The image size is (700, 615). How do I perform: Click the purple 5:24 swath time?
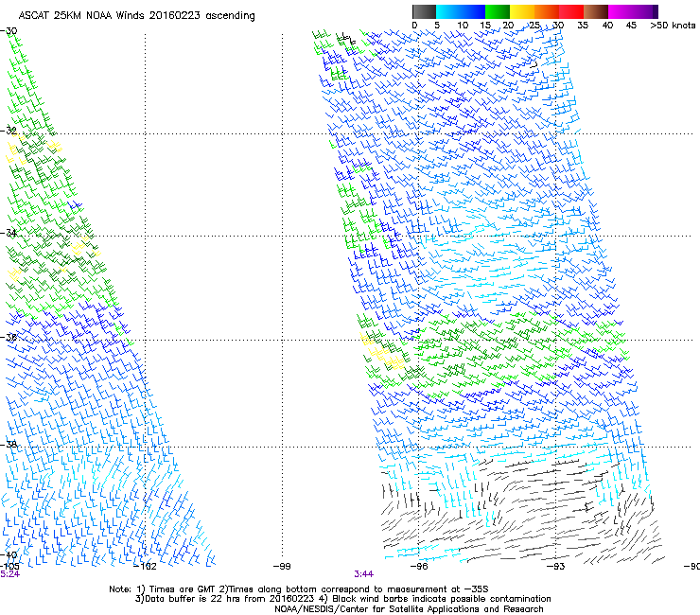pyautogui.click(x=9, y=574)
